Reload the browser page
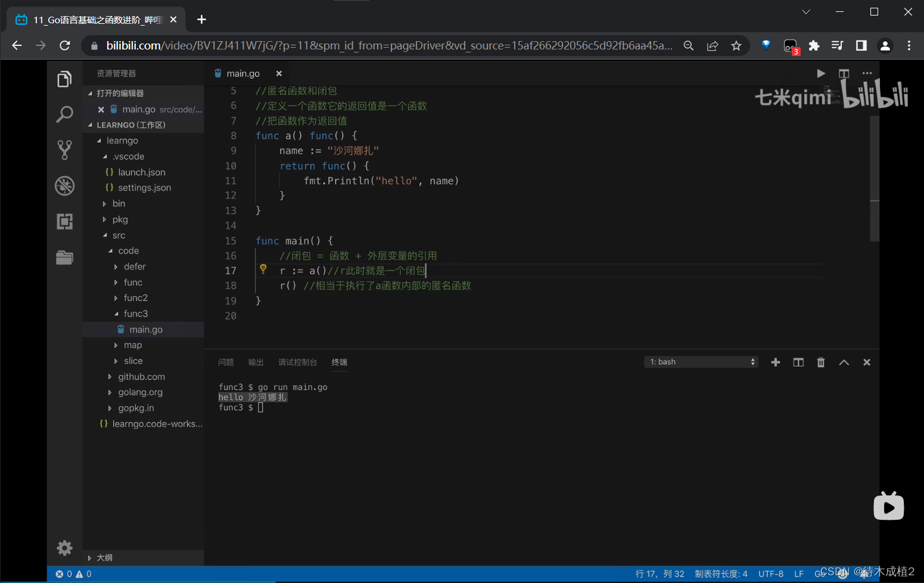 coord(65,45)
